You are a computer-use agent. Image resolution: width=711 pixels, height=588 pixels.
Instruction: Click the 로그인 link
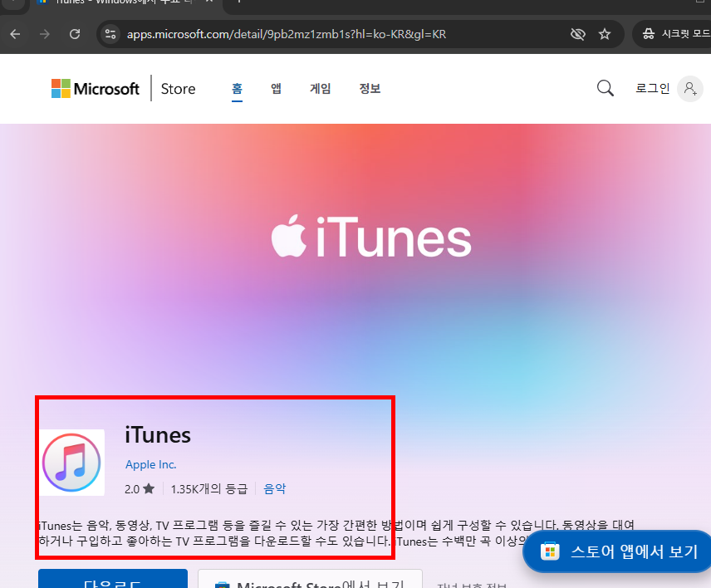pyautogui.click(x=652, y=88)
